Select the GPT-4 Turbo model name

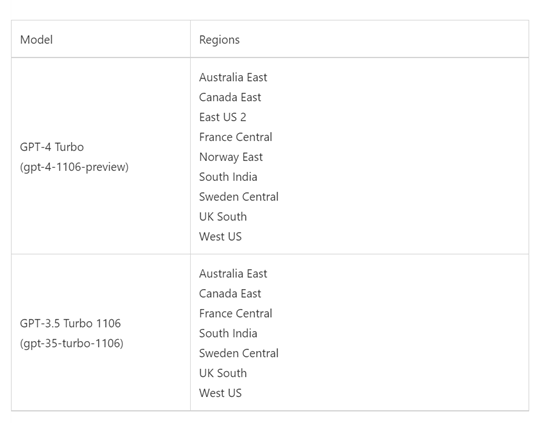pyautogui.click(x=52, y=147)
